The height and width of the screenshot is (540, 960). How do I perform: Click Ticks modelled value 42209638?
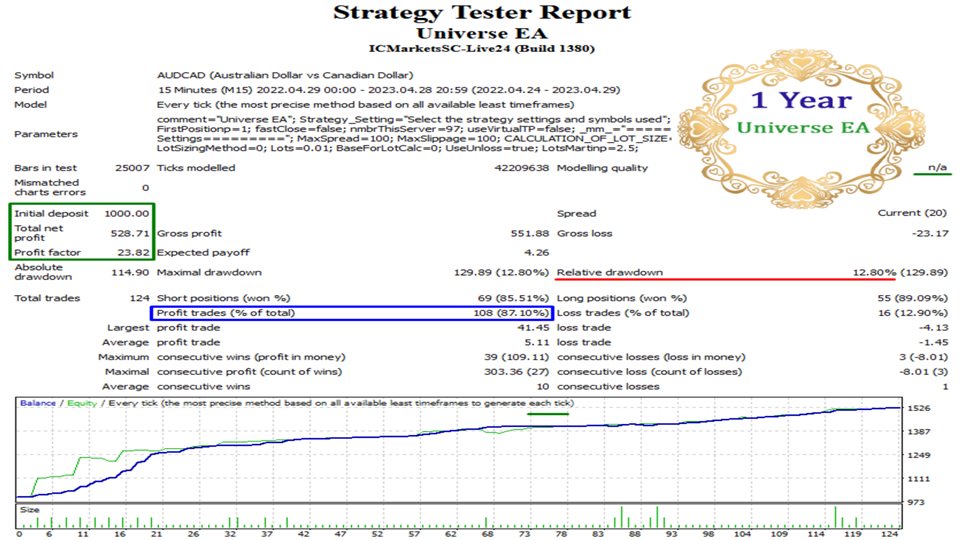click(522, 168)
